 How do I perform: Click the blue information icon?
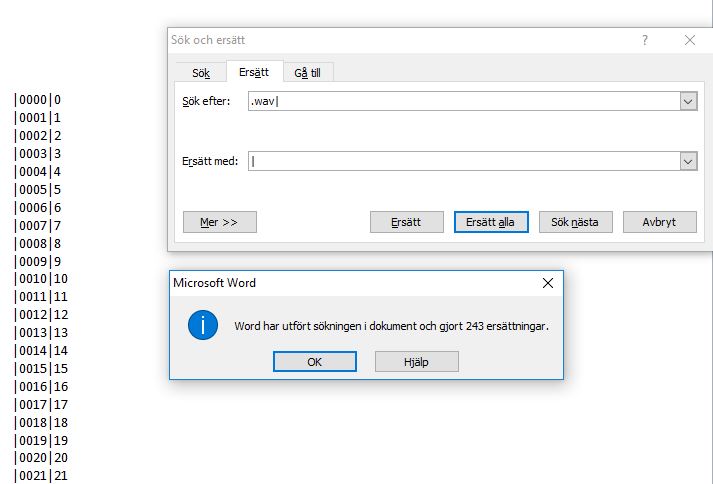(x=203, y=325)
